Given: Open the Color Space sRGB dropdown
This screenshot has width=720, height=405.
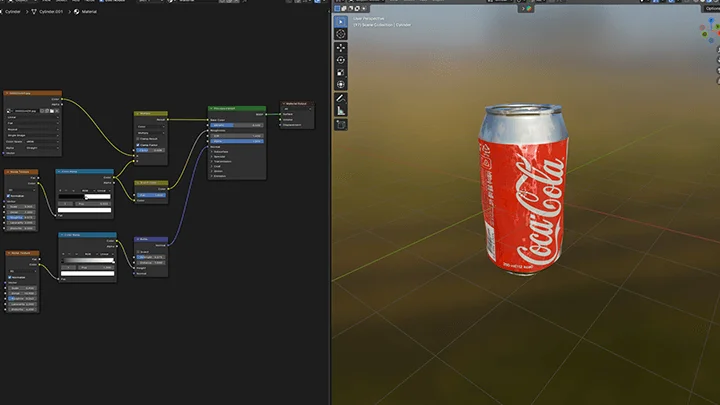Looking at the screenshot, I should (42, 142).
